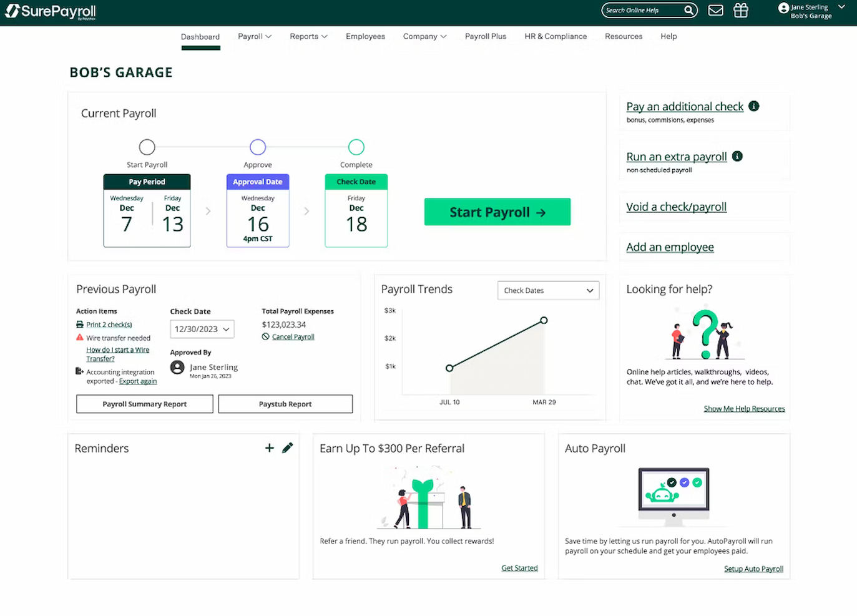The width and height of the screenshot is (857, 616).
Task: Click the pencil icon in Reminders
Action: pos(287,447)
